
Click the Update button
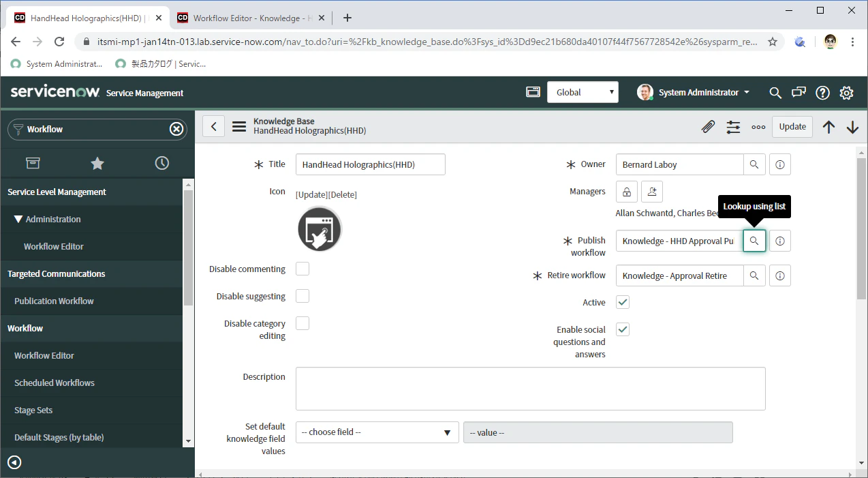click(x=792, y=126)
